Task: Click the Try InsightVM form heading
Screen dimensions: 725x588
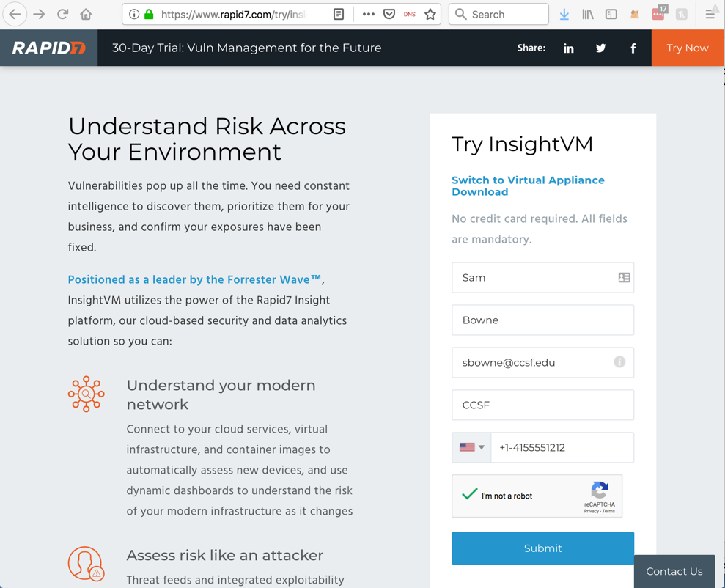Action: pos(522,144)
